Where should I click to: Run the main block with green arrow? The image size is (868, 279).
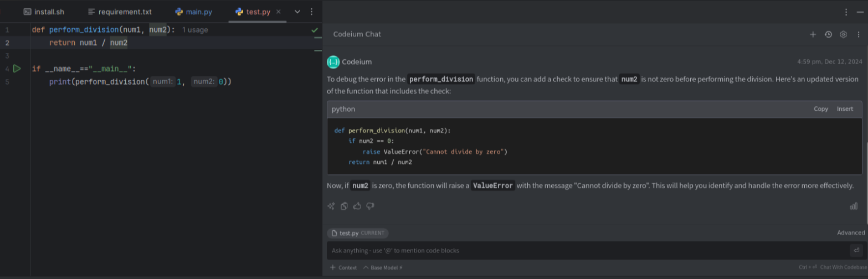pyautogui.click(x=17, y=69)
